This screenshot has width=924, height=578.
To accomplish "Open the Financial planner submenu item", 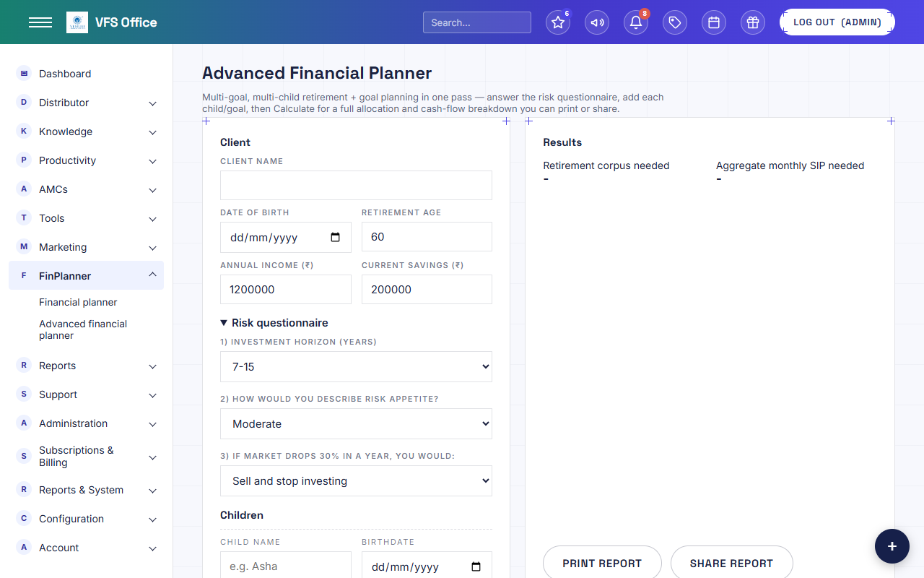I will pos(78,302).
